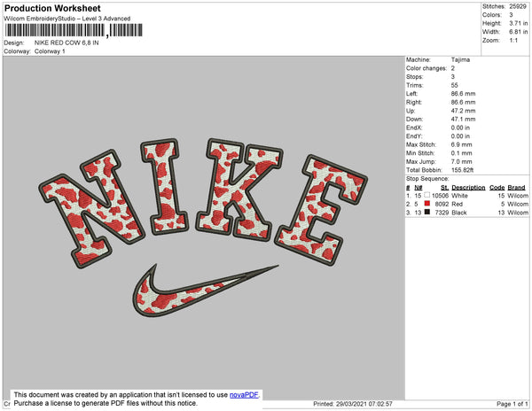532x411 pixels.
Task: Click the 'Color changes:' label
Action: [426, 68]
